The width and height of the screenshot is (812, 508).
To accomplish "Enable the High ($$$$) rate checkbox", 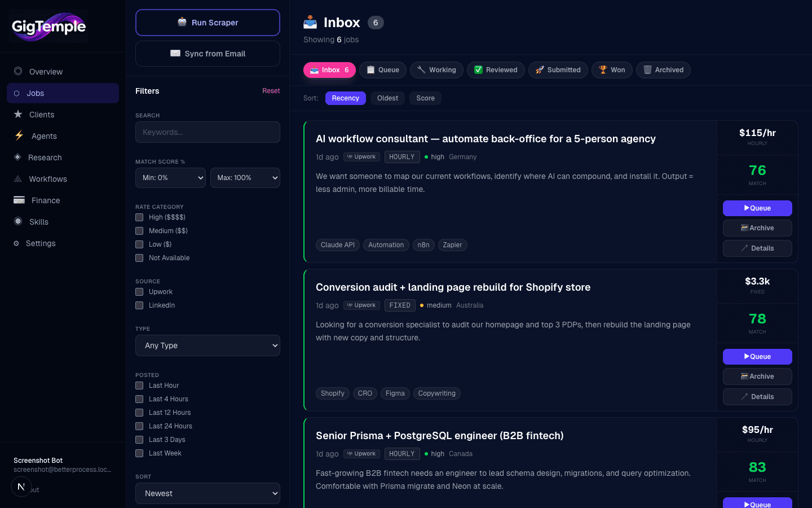I will [139, 217].
